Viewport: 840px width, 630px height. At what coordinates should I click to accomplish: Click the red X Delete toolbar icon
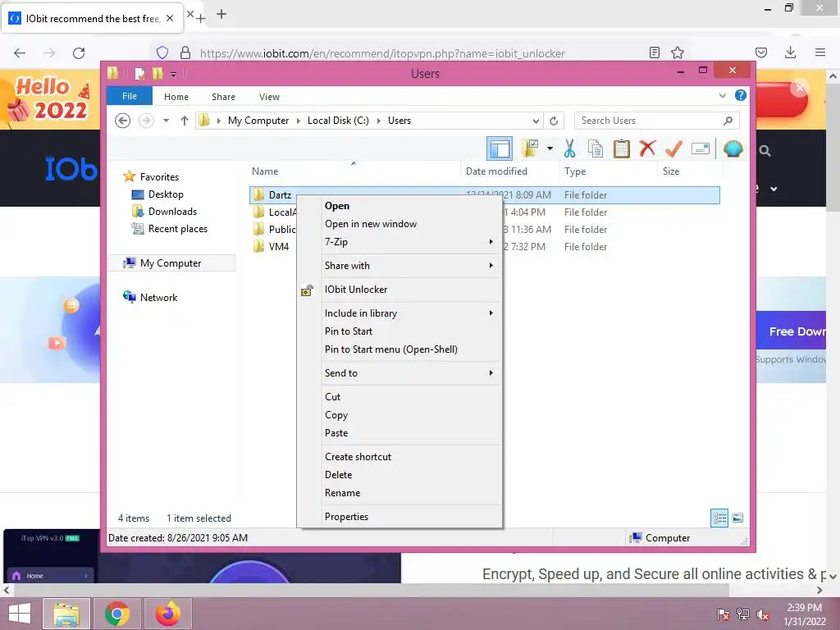647,148
